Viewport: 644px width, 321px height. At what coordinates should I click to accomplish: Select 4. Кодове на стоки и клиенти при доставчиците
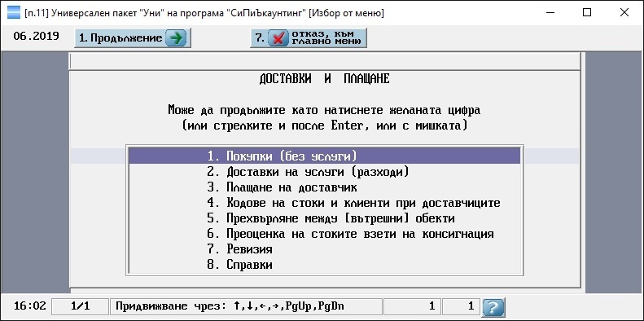click(x=325, y=203)
